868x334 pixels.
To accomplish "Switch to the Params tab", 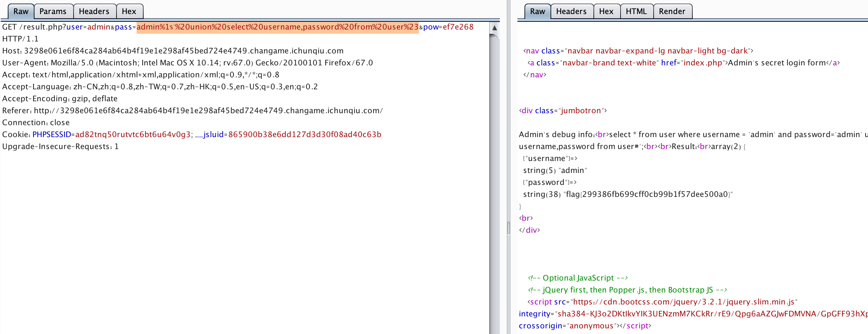I will tap(53, 11).
